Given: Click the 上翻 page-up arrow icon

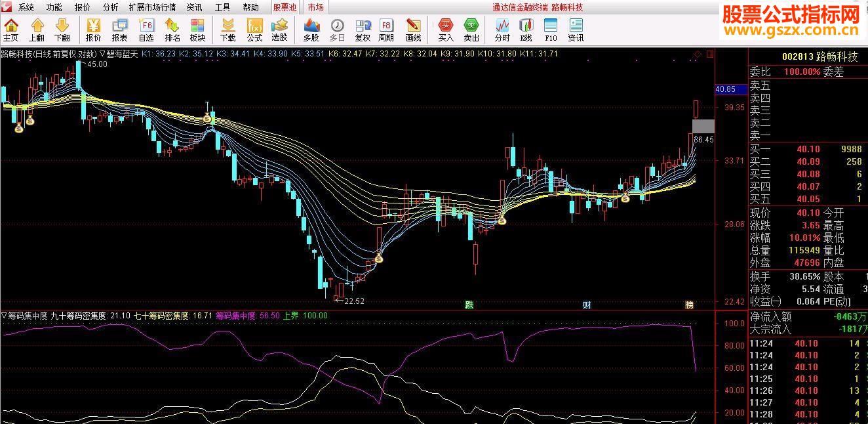Looking at the screenshot, I should pyautogui.click(x=37, y=31).
